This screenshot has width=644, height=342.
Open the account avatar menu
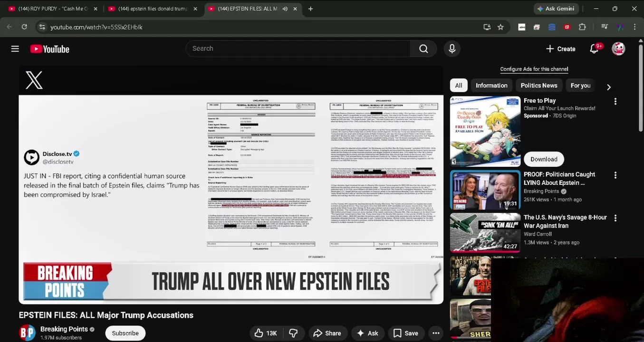[618, 48]
